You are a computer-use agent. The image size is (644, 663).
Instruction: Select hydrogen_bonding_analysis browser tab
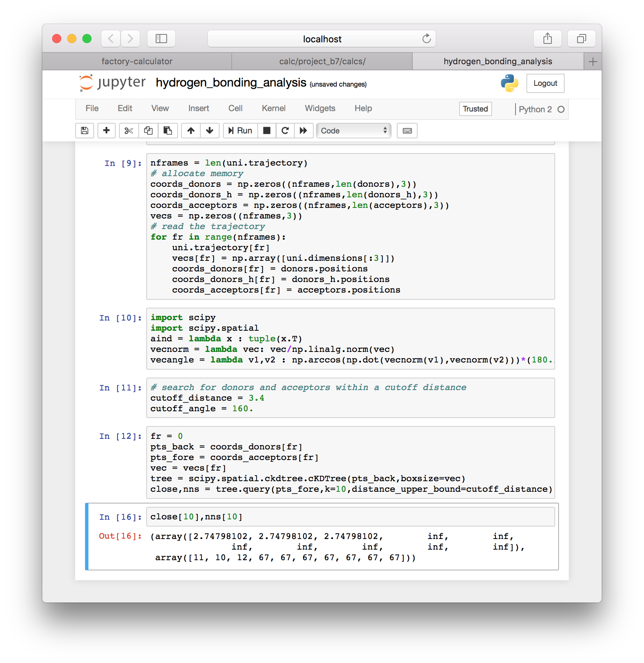click(x=498, y=61)
